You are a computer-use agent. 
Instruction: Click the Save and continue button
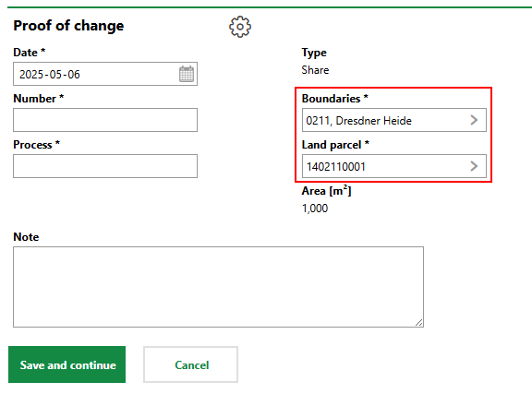coord(66,364)
